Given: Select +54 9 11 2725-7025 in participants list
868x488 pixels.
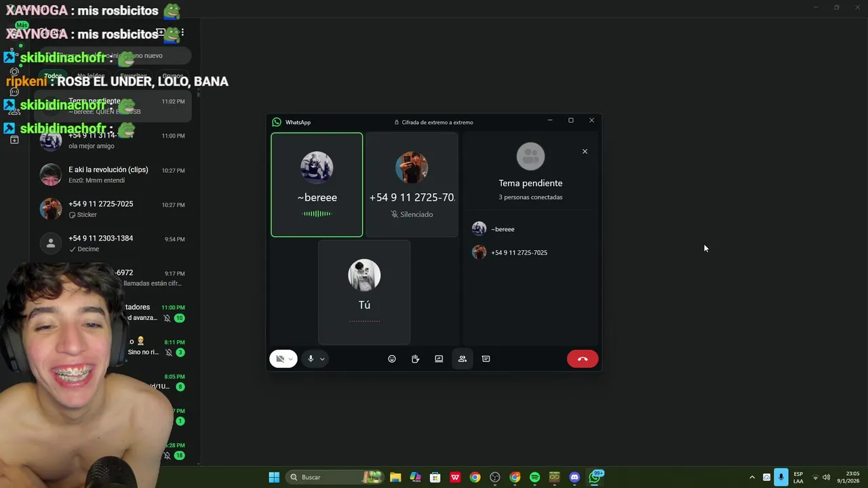Looking at the screenshot, I should coord(532,252).
